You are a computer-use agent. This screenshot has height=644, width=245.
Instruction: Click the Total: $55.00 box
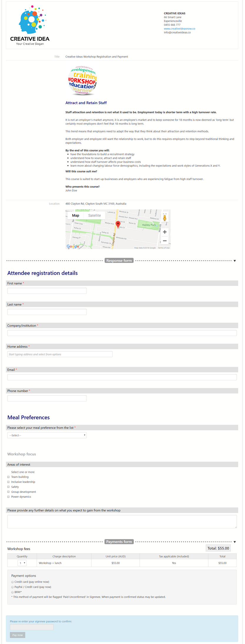[x=218, y=548]
